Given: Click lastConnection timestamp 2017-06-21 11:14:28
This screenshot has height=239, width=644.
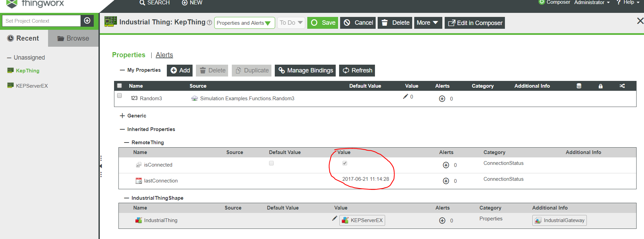Looking at the screenshot, I should tap(366, 179).
